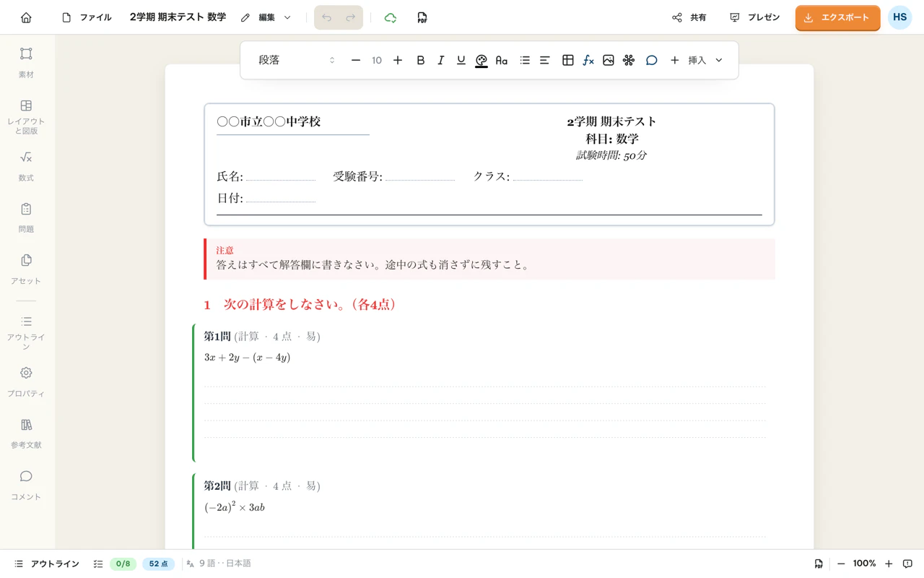The image size is (924, 578).
Task: Click the 氏名 blank field
Action: click(281, 177)
